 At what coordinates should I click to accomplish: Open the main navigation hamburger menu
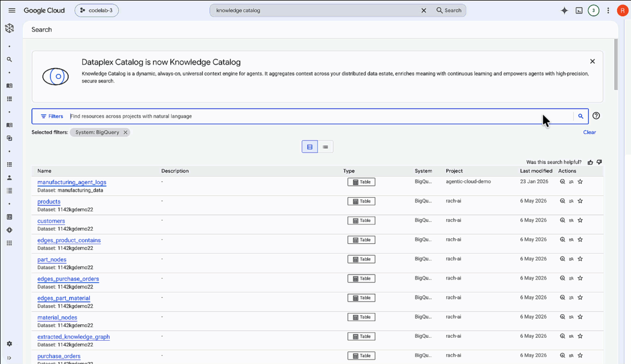(12, 10)
